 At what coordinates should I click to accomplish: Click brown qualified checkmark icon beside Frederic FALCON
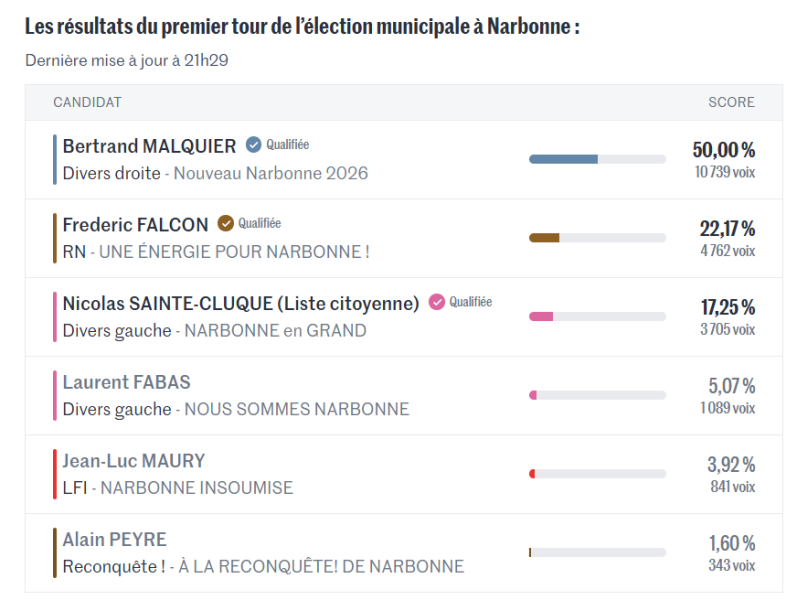click(x=226, y=223)
